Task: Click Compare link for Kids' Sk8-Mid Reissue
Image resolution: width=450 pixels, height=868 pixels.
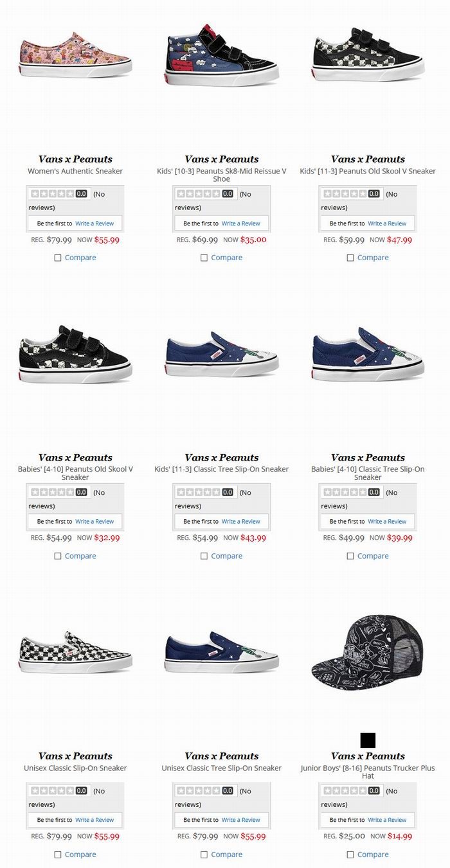Action: click(x=227, y=258)
